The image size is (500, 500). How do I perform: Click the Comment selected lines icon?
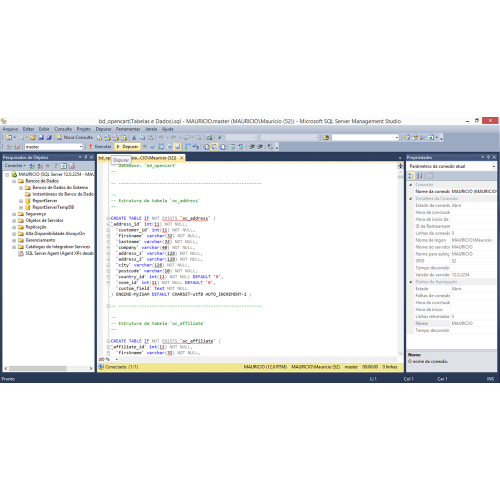pyautogui.click(x=233, y=147)
